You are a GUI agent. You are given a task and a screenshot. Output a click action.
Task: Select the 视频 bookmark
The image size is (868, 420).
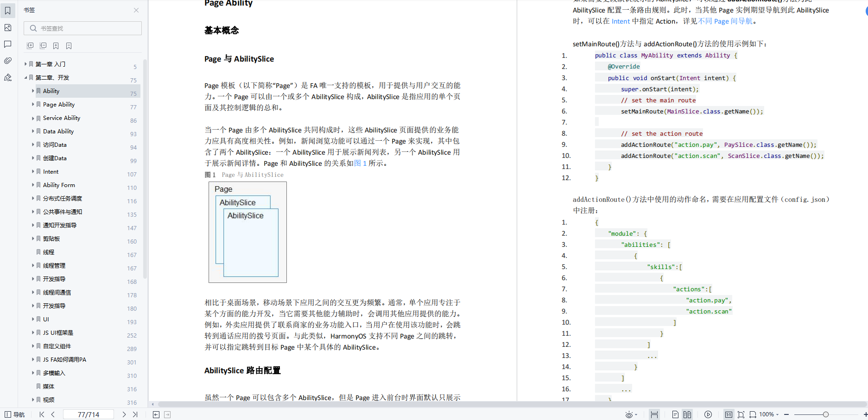pos(49,400)
